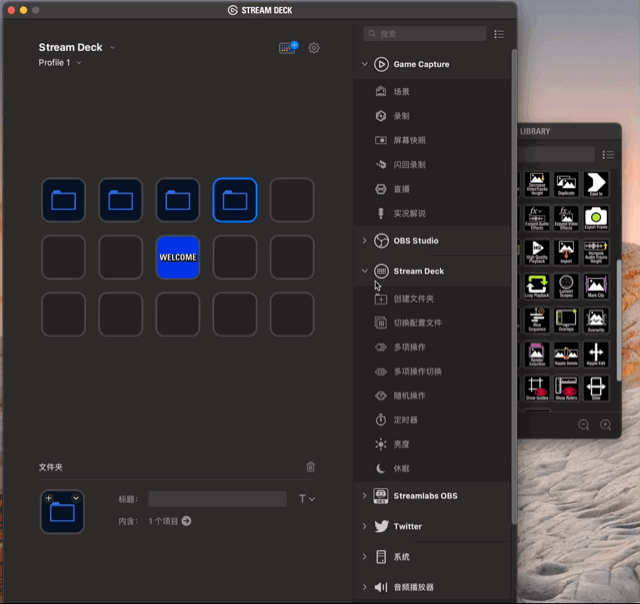Delete the folder with the trash icon
The image size is (640, 604).
311,466
